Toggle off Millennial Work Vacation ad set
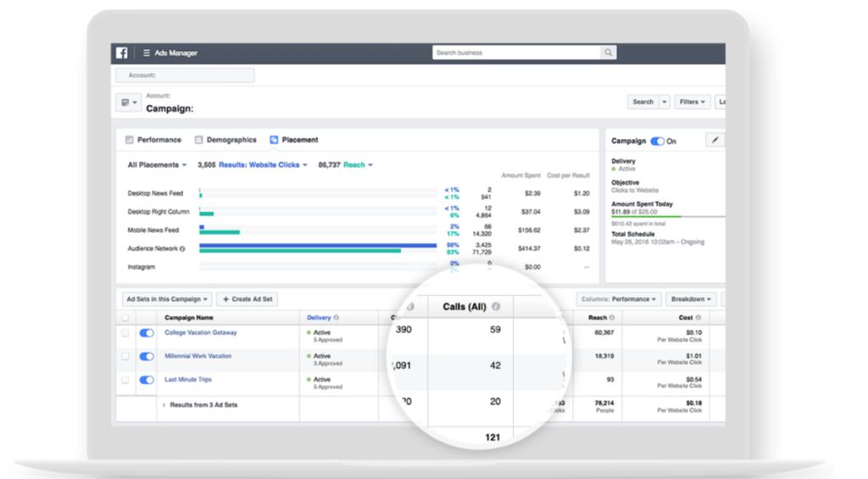Screen dimensions: 868x479 pyautogui.click(x=147, y=357)
